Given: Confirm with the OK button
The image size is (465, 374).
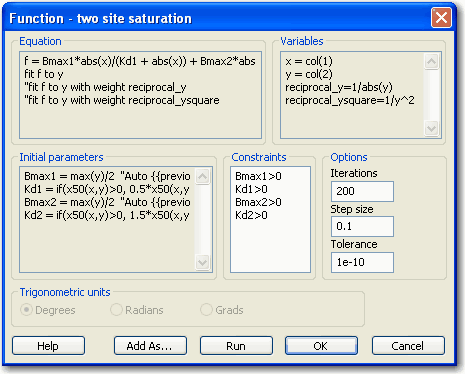Looking at the screenshot, I should [321, 346].
